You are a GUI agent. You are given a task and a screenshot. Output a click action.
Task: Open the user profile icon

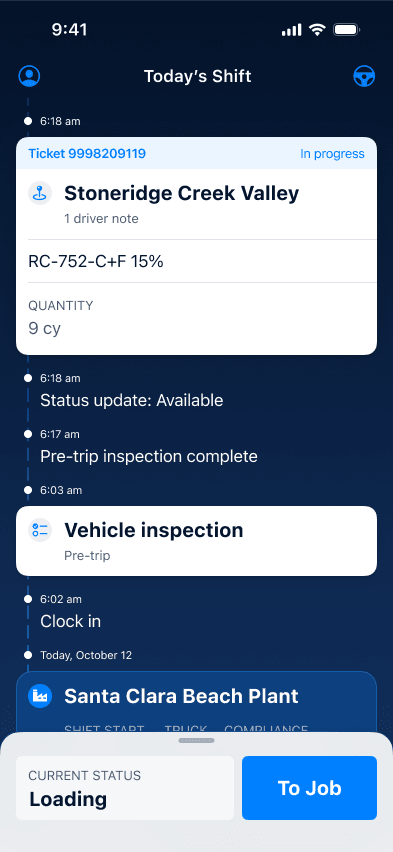point(29,76)
